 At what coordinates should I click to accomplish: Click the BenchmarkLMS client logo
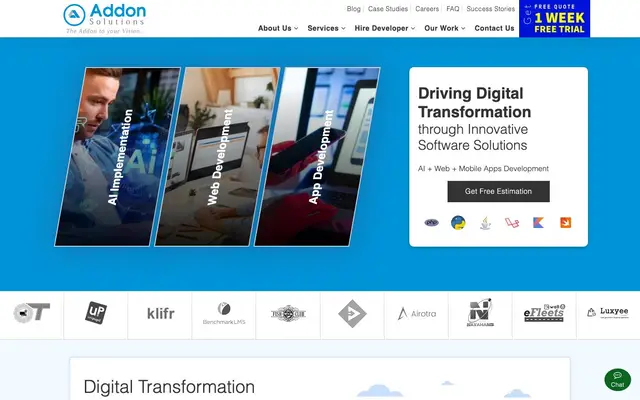coord(224,313)
